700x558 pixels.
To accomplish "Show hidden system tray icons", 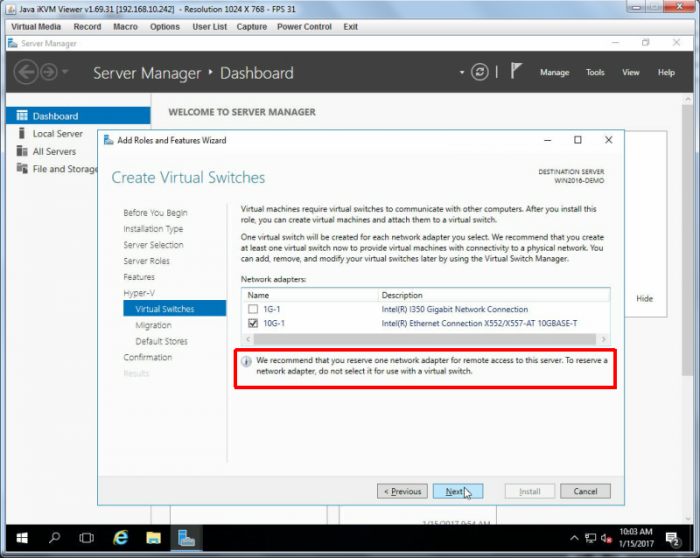I will click(575, 538).
